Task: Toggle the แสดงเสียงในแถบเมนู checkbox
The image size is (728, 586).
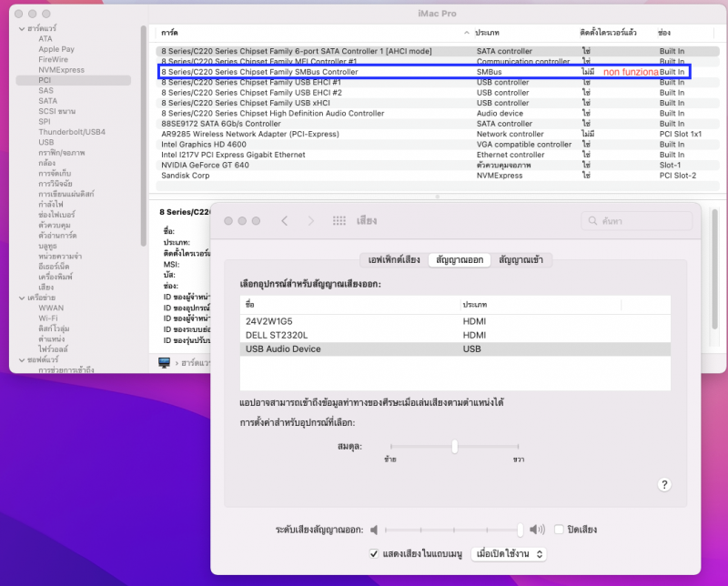Action: [x=374, y=553]
